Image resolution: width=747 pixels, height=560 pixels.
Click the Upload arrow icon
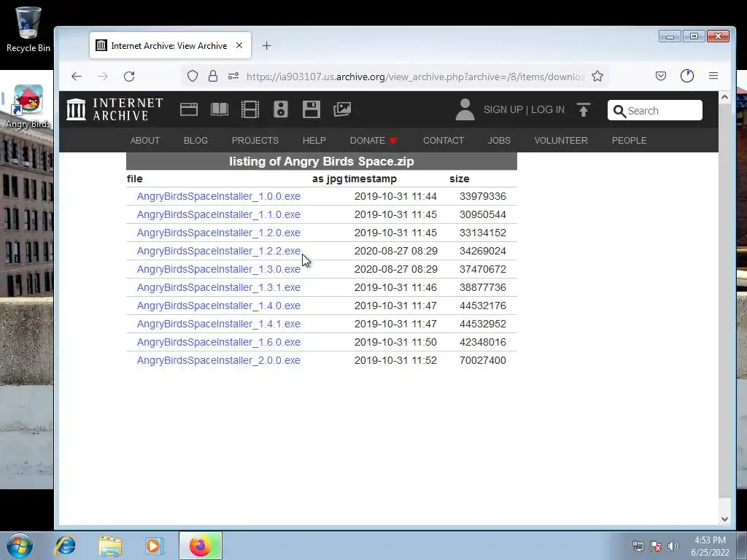tap(584, 109)
